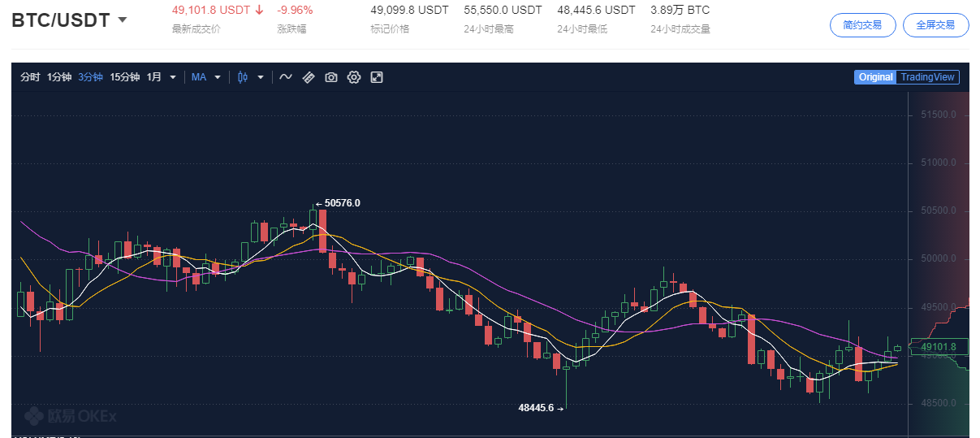Click the candlestick chart type icon
The width and height of the screenshot is (980, 438).
pos(242,77)
